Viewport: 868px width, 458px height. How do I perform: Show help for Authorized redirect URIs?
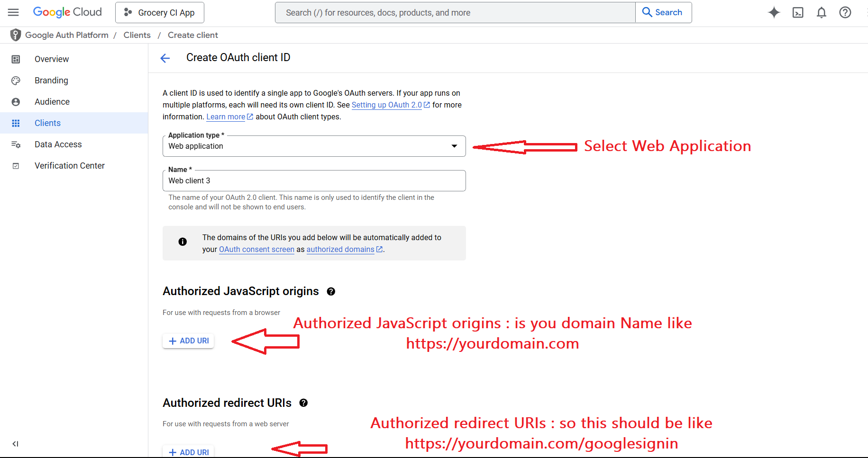(303, 403)
